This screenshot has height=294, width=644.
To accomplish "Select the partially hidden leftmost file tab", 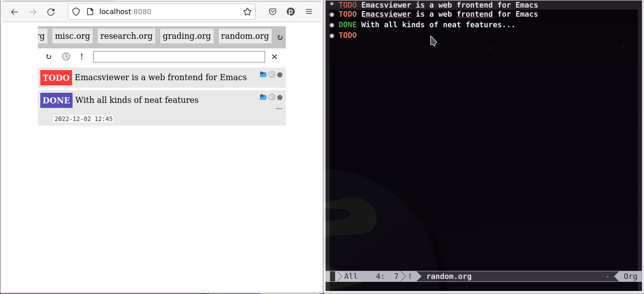I will [42, 36].
